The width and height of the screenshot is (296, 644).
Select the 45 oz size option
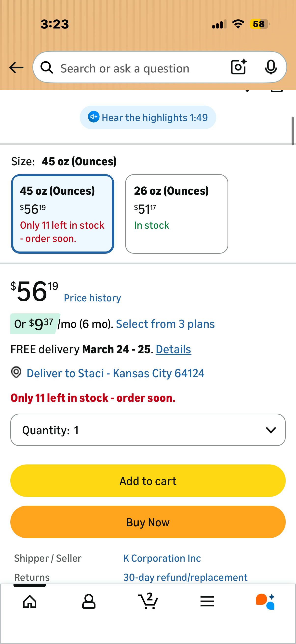tap(62, 214)
